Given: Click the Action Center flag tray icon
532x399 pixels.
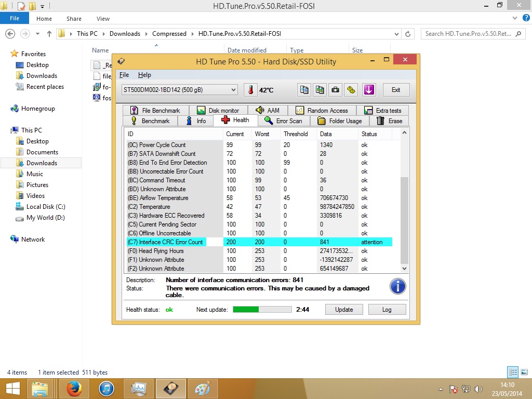Looking at the screenshot, I should click(453, 389).
